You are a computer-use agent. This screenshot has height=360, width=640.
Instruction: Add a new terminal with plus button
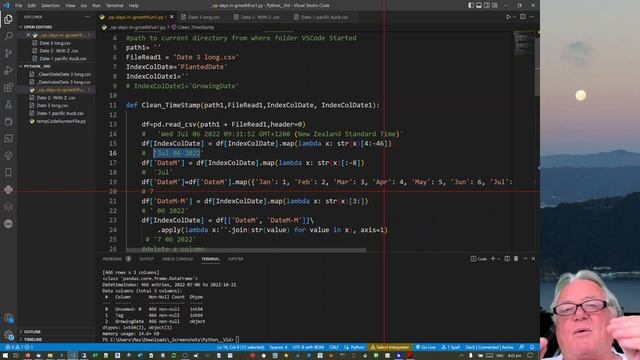pyautogui.click(x=493, y=259)
